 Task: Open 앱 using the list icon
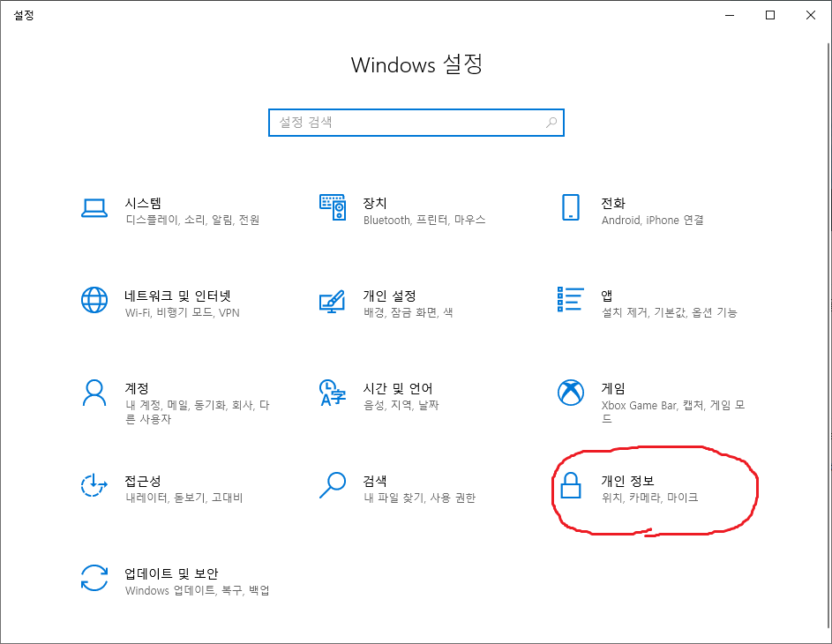571,300
